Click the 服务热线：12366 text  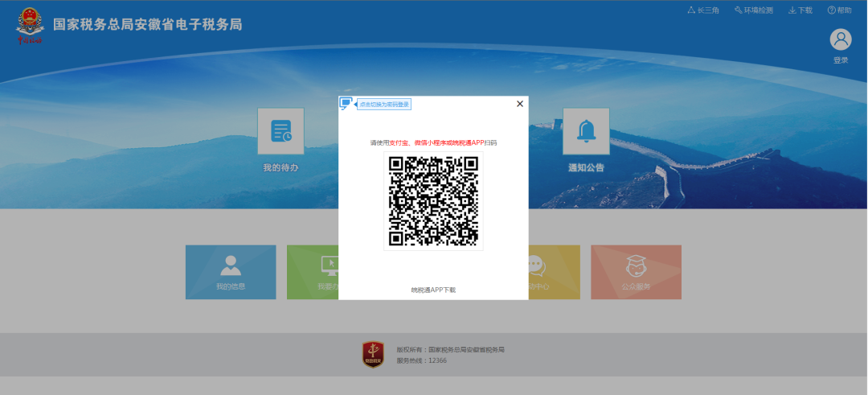[x=421, y=360]
